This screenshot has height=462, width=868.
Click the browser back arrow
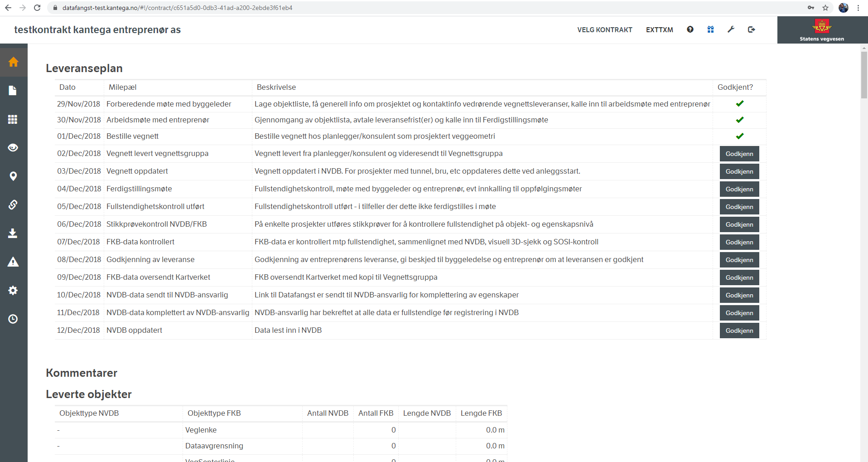8,8
